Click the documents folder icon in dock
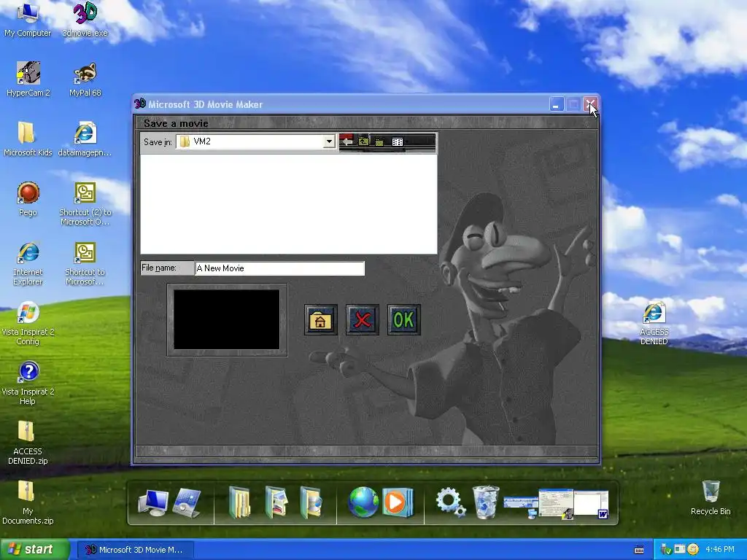 coord(239,502)
